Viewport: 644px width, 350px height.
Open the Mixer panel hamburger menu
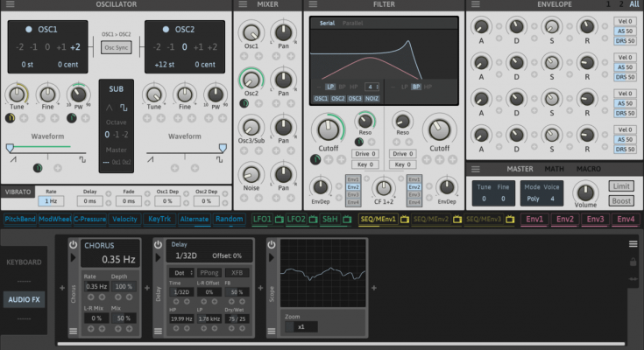tap(244, 4)
